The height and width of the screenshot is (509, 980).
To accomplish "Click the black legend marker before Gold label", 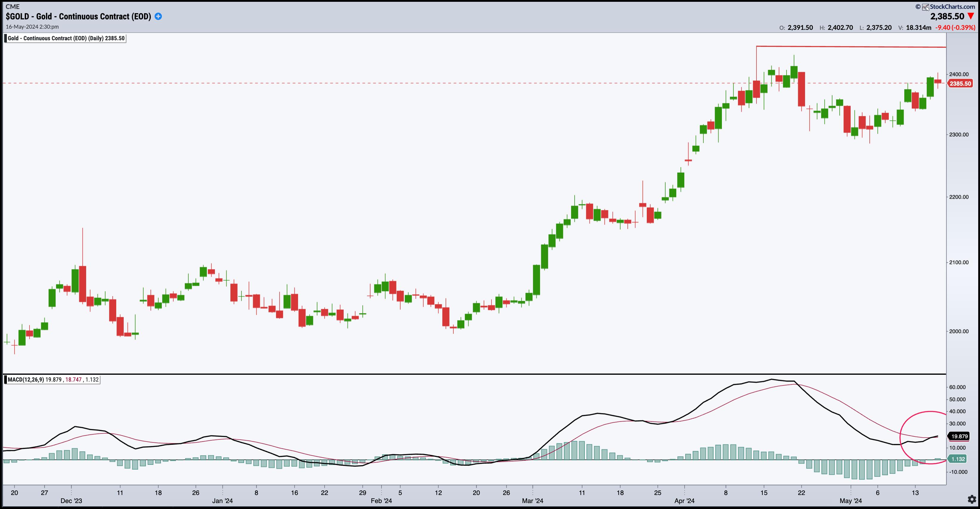I will click(6, 38).
